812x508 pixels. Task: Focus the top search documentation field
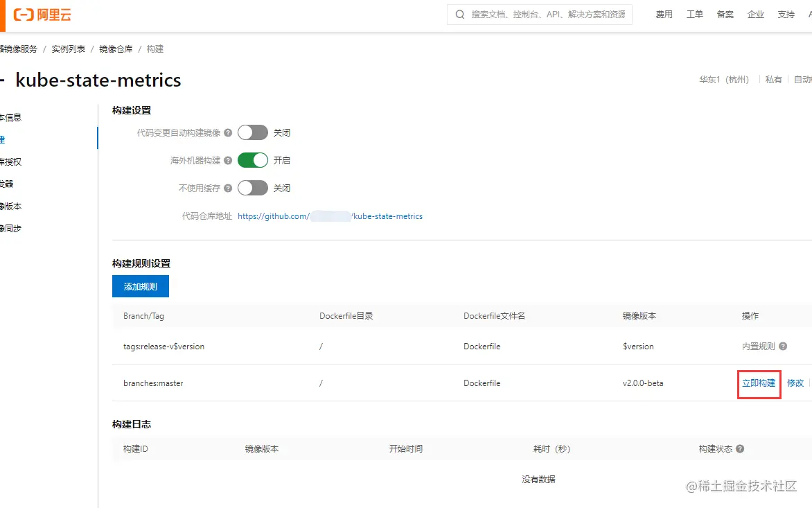click(x=540, y=15)
